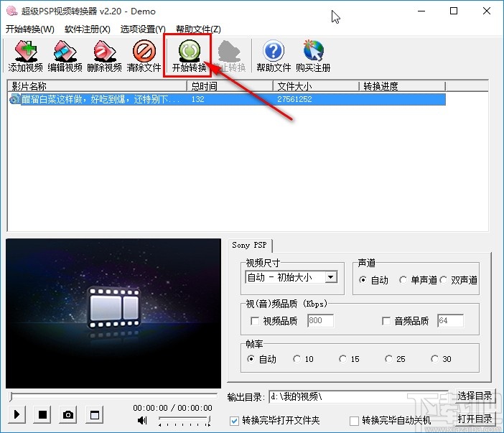The image size is (504, 433).
Task: Click the 文件大小 column header
Action: tap(317, 86)
